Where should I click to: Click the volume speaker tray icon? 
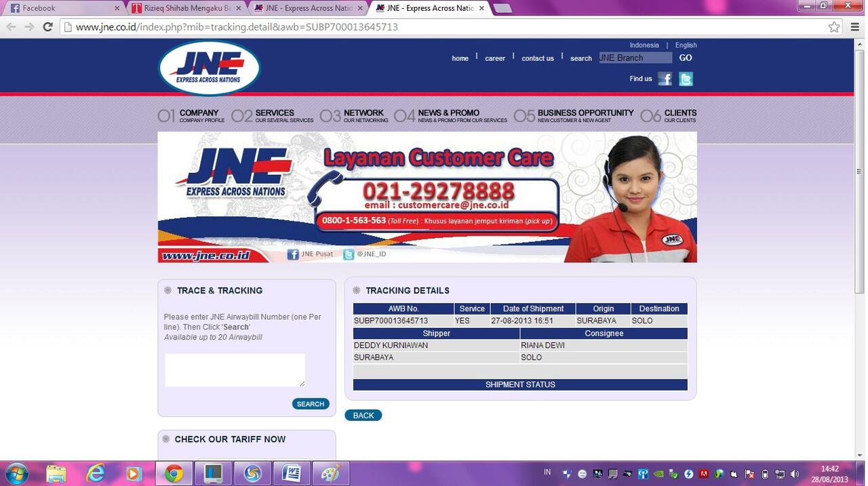(794, 474)
